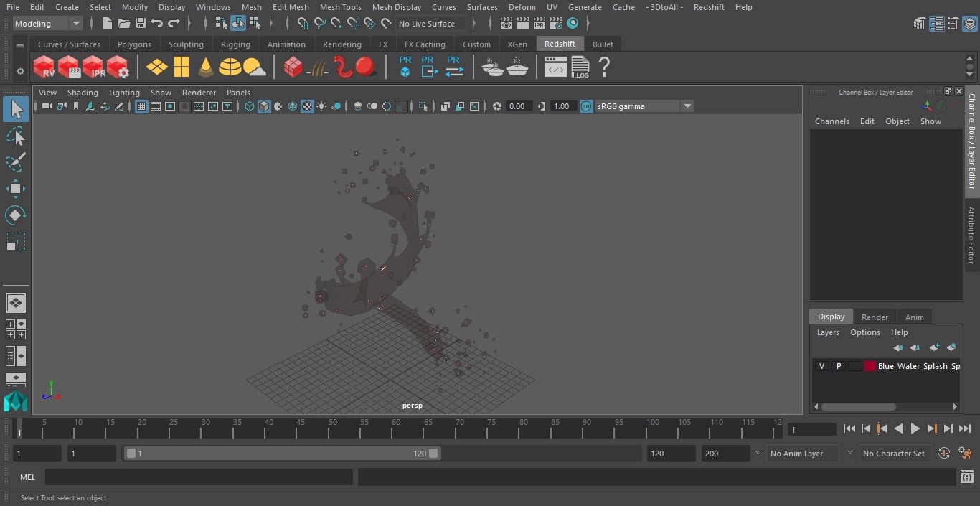Toggle layer visibility V box
The height and width of the screenshot is (506, 980).
821,366
